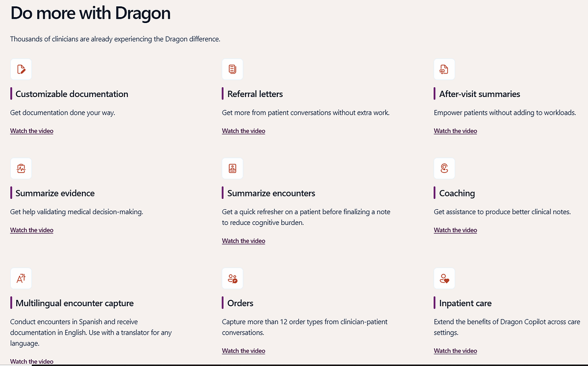Click the Referral letters heading
The height and width of the screenshot is (366, 588).
[x=255, y=94]
